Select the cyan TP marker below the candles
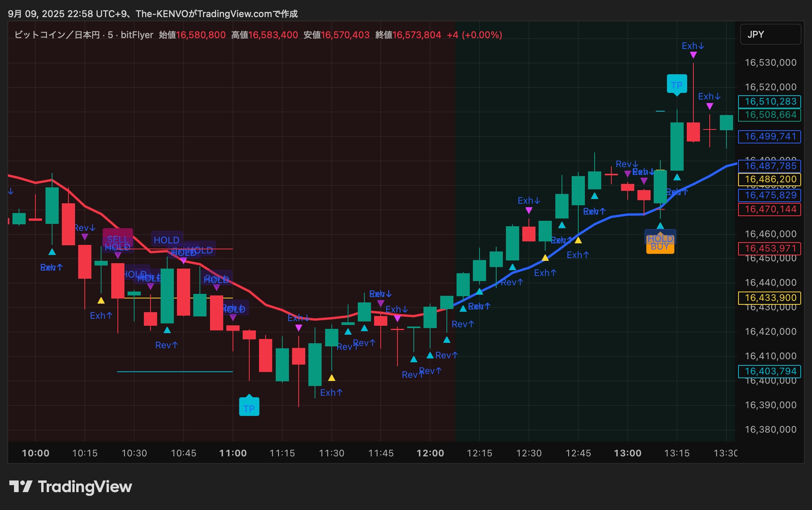The width and height of the screenshot is (812, 510). 249,407
